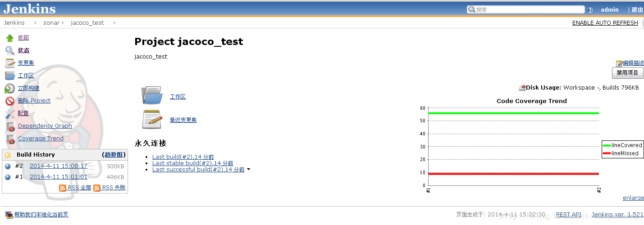Open jacoco_test breadcrumb item
This screenshot has height=225, width=644.
[87, 22]
